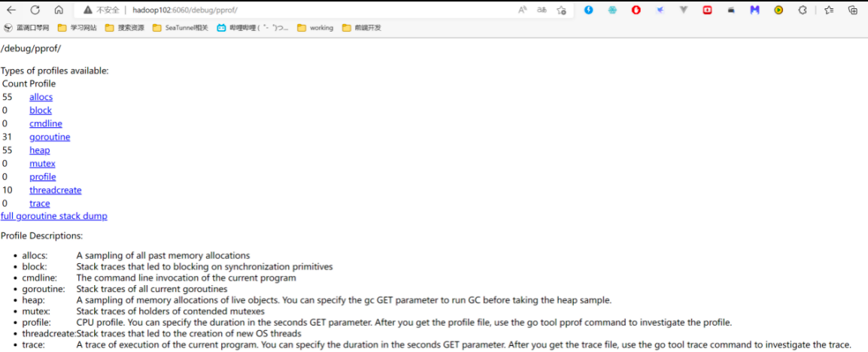Click the purple M extension icon

tap(754, 10)
